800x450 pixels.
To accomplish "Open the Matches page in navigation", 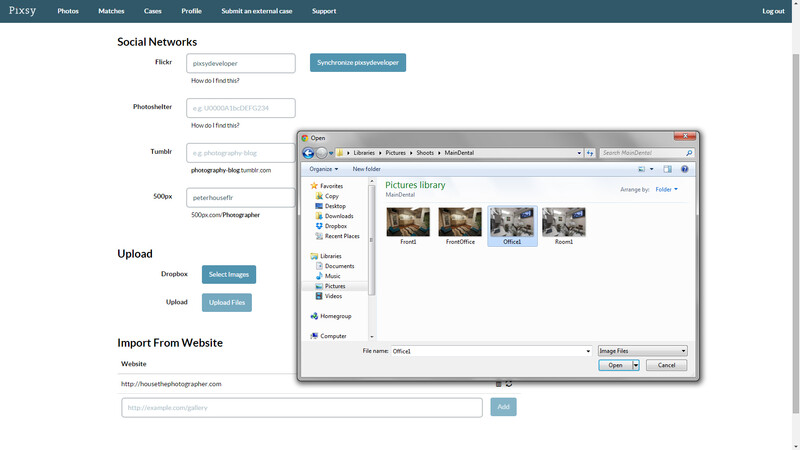I will click(111, 11).
